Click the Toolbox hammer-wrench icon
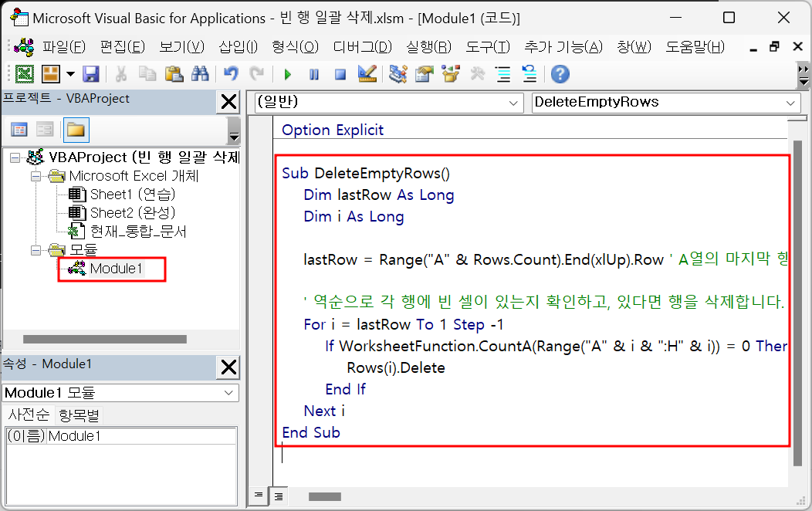The width and height of the screenshot is (812, 511). pyautogui.click(x=477, y=74)
